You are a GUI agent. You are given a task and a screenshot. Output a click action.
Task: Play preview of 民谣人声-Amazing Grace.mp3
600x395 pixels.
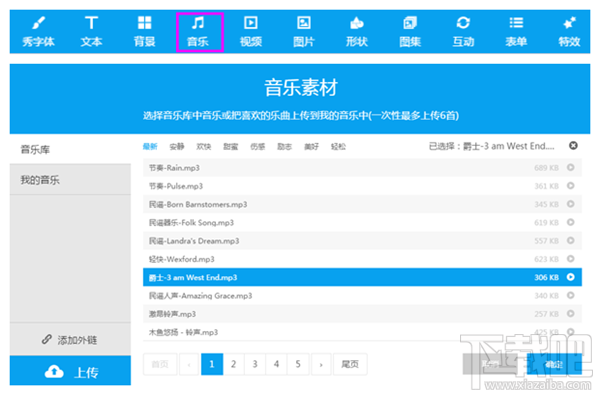pos(571,295)
